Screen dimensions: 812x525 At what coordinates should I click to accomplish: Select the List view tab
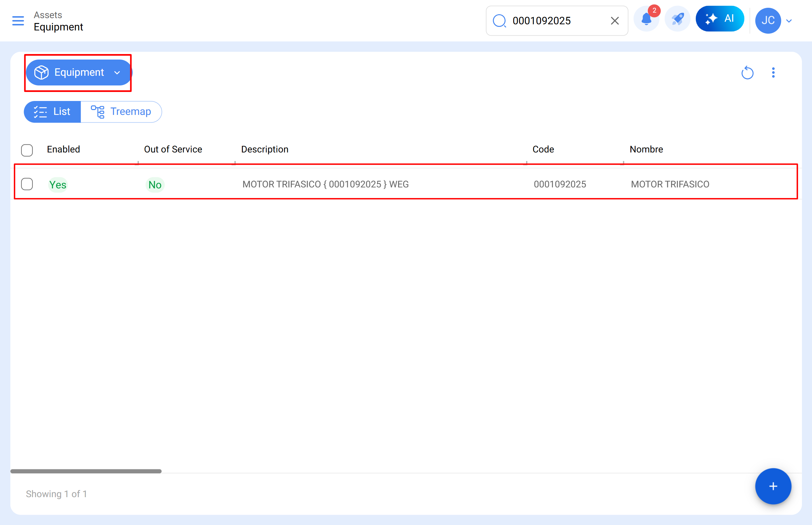[x=52, y=111]
